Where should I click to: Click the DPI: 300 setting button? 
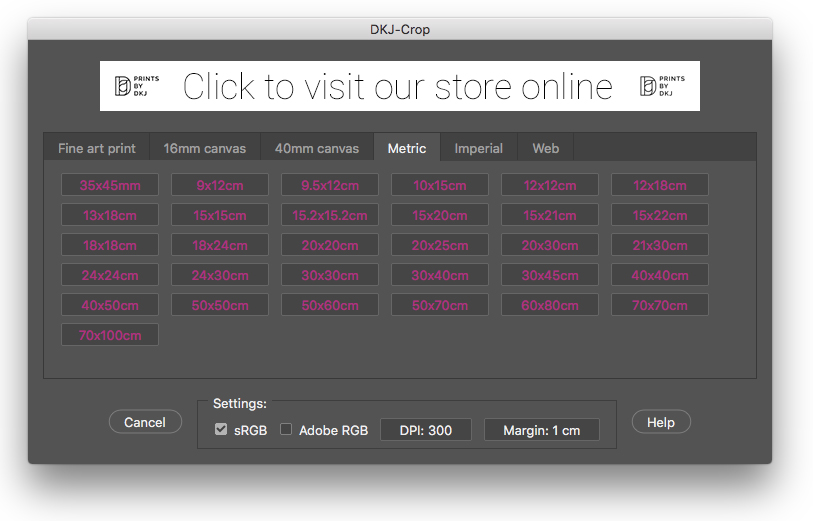[x=426, y=430]
